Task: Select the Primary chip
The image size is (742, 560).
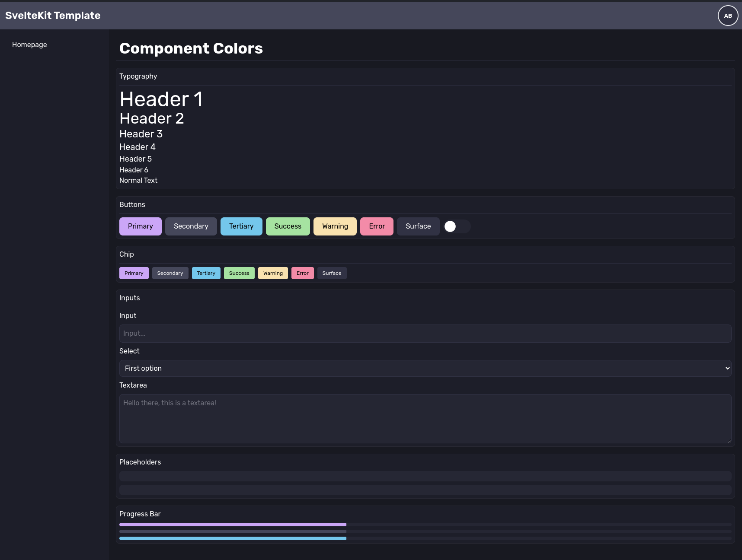Action: (134, 273)
